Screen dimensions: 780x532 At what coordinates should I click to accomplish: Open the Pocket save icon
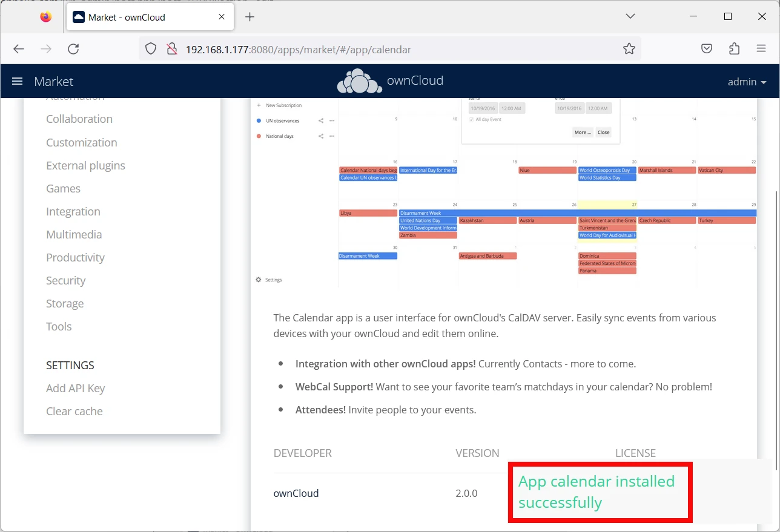(707, 49)
